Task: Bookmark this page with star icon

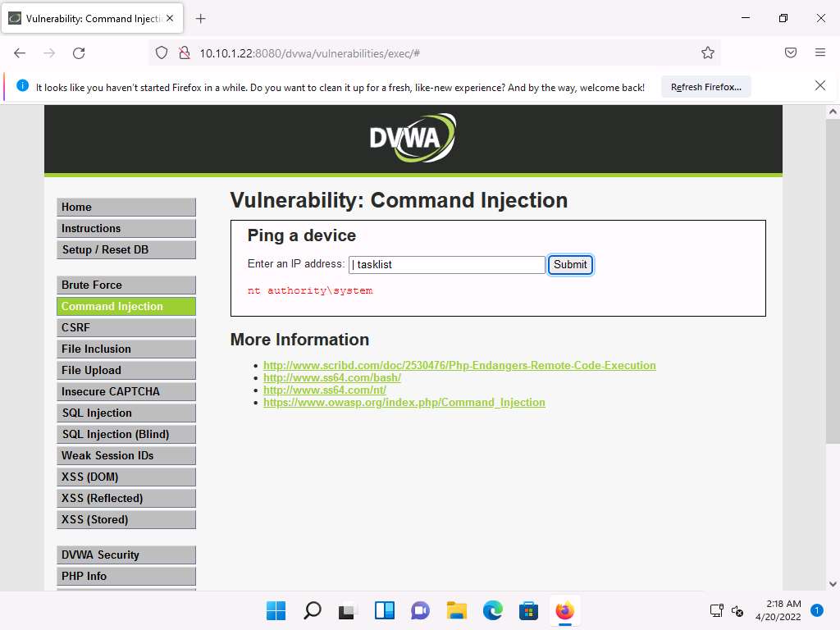Action: click(707, 52)
